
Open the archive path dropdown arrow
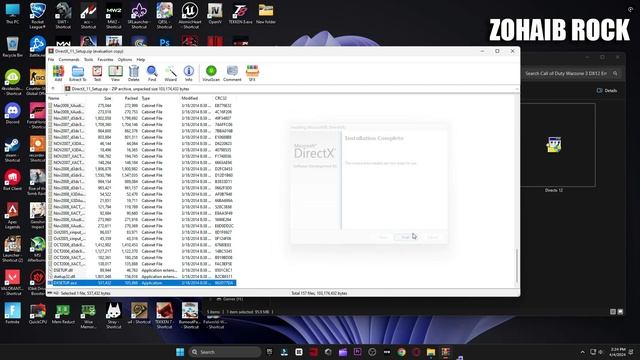(516, 89)
